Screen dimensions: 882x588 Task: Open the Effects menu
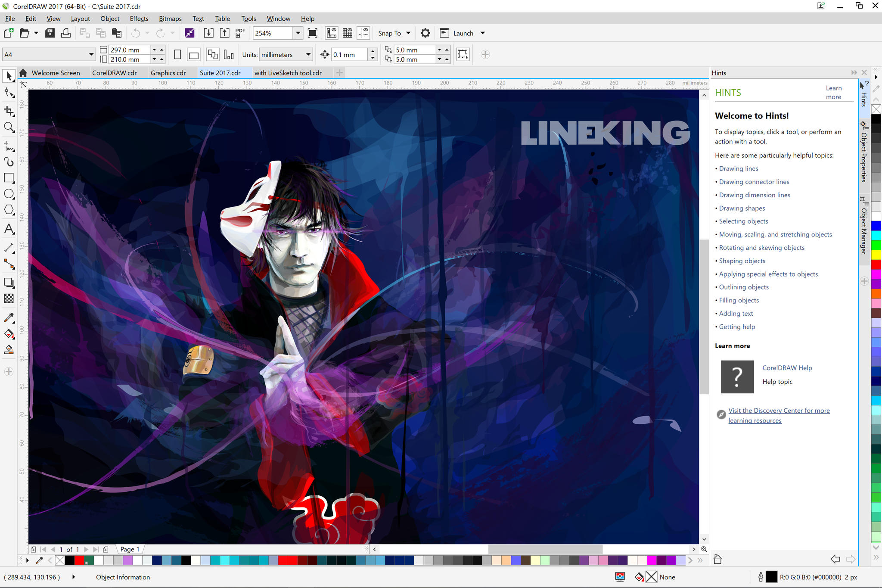139,19
